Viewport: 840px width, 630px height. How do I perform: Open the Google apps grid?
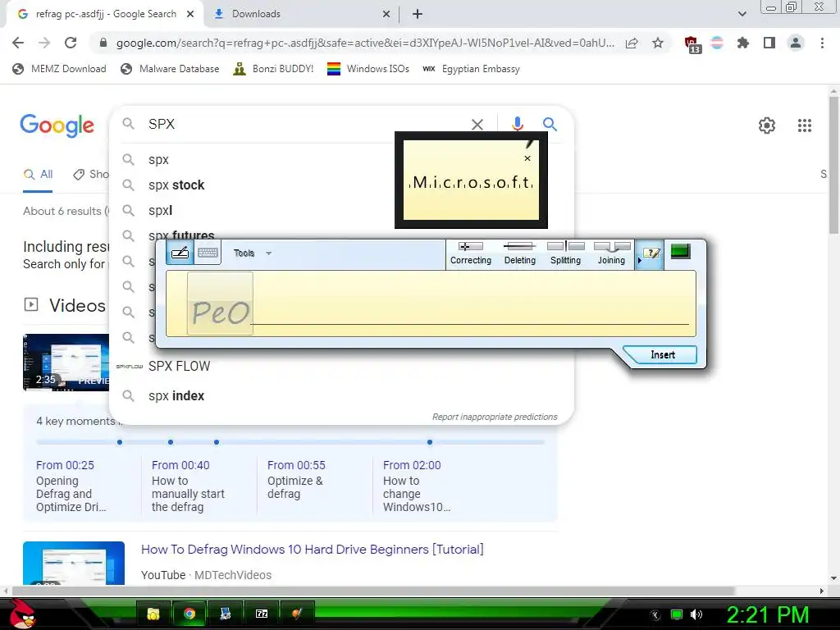[804, 126]
